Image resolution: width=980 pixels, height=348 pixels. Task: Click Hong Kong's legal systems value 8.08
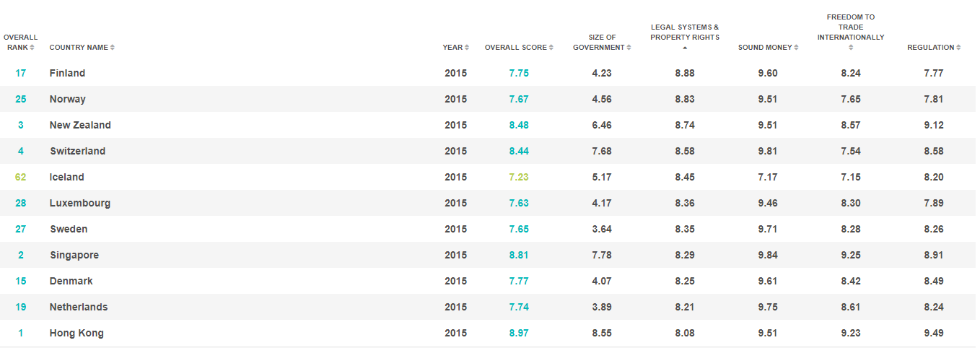(x=685, y=333)
